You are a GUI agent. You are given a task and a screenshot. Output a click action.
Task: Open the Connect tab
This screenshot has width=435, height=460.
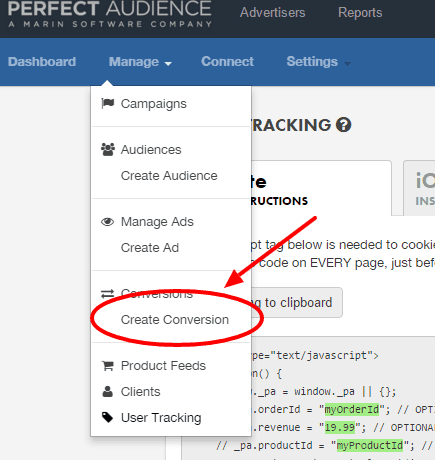coord(227,62)
